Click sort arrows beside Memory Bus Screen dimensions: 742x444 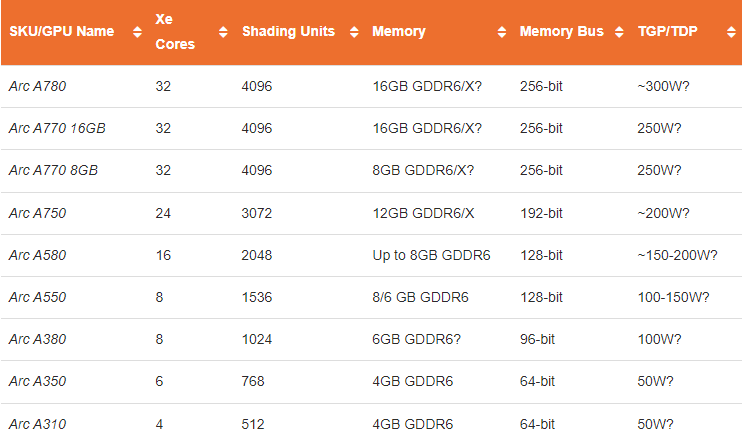pyautogui.click(x=618, y=32)
